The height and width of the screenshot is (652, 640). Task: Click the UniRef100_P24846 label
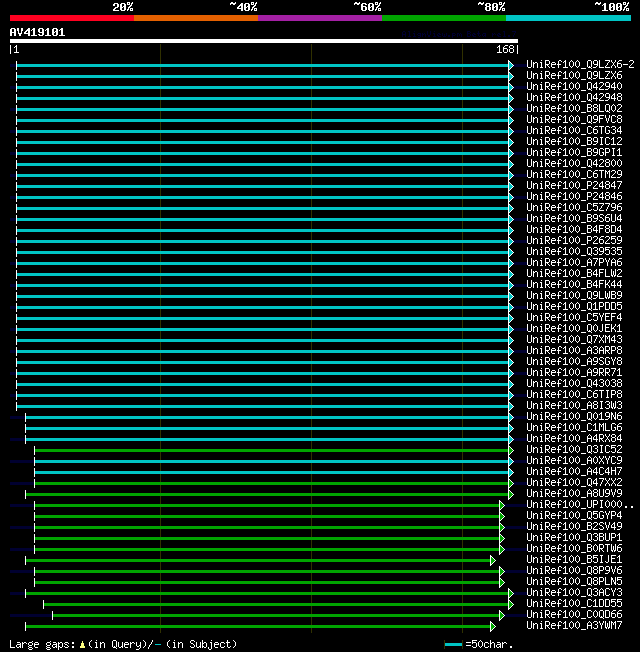coord(574,197)
